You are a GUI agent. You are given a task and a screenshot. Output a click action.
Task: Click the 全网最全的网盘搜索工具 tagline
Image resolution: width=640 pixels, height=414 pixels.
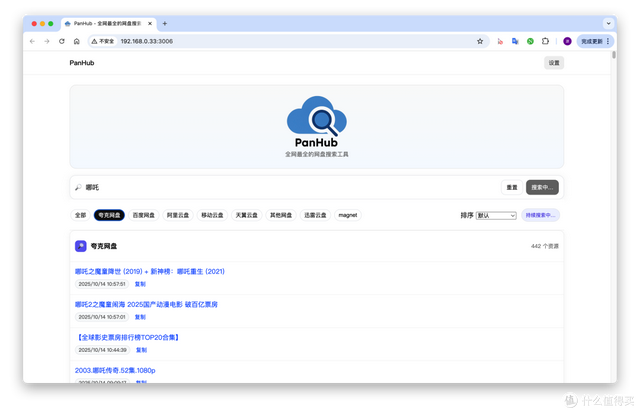point(317,154)
